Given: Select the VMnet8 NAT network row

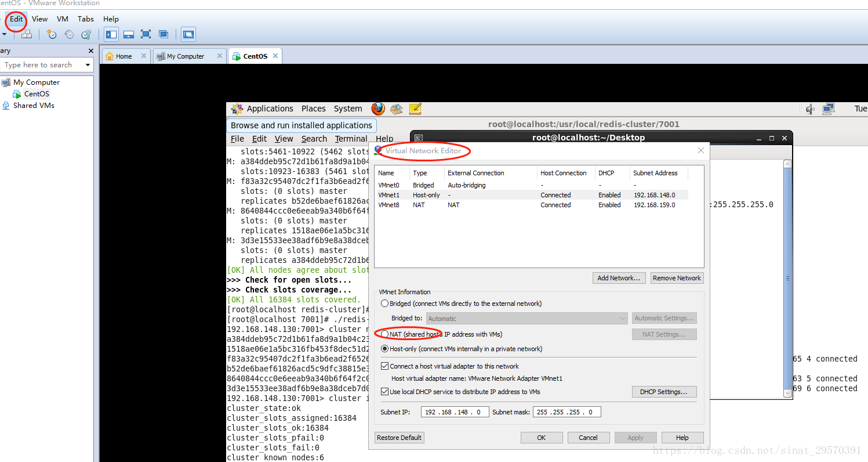Looking at the screenshot, I should 532,205.
